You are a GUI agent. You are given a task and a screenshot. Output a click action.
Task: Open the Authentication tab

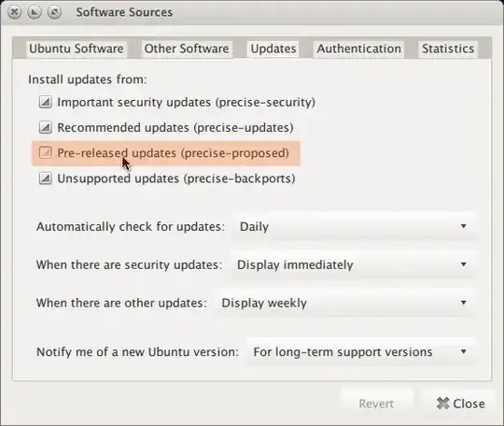click(x=358, y=49)
